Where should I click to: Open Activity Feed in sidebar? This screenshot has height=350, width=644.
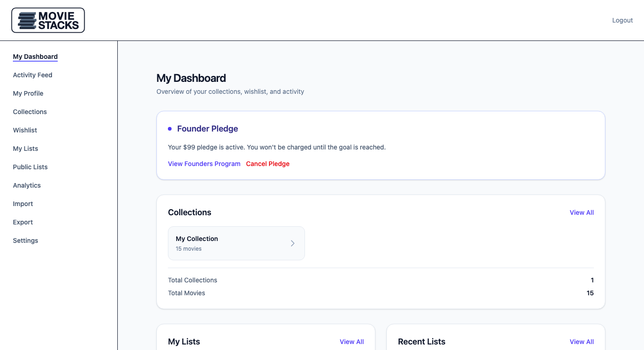33,75
